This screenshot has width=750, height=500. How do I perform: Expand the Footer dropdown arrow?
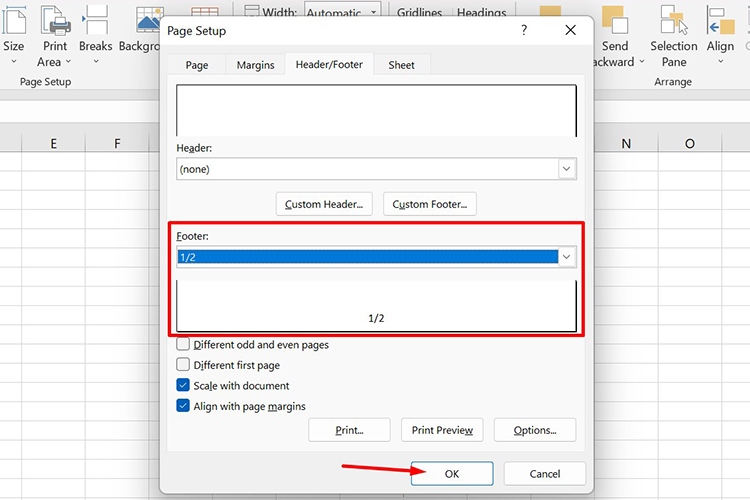click(x=566, y=257)
